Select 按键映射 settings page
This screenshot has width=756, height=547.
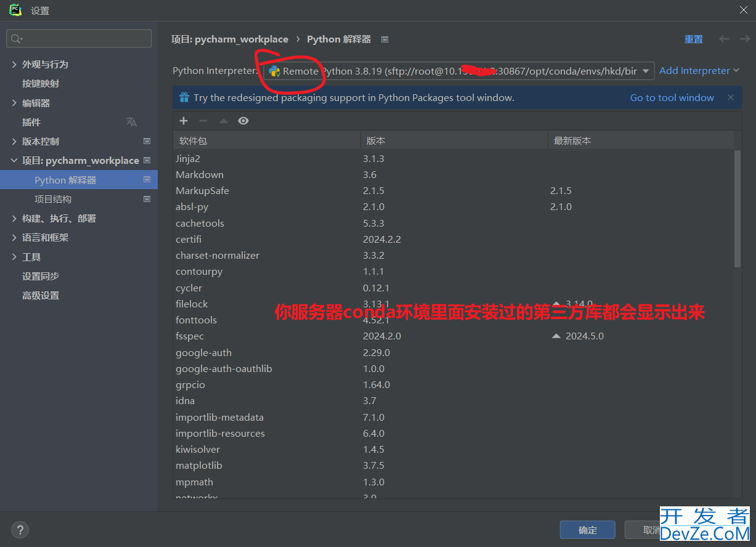click(x=41, y=83)
